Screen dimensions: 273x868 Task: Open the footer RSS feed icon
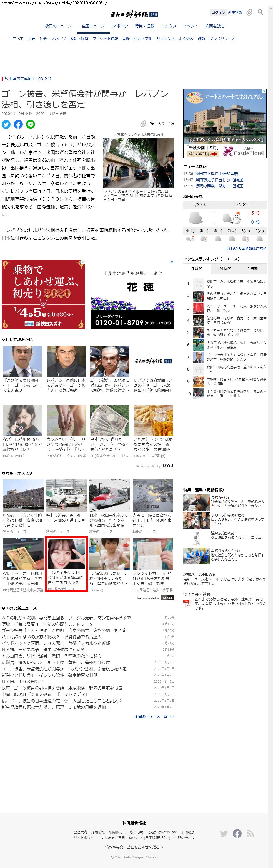point(250,833)
